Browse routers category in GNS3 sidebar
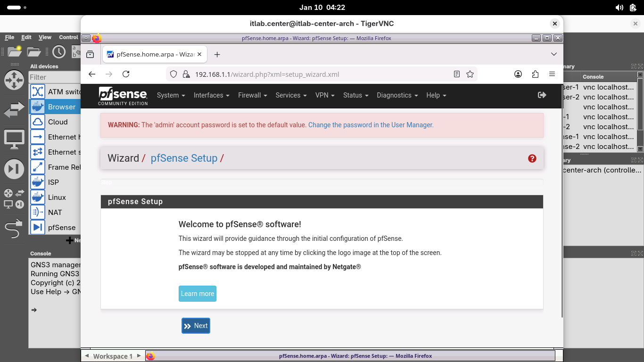The width and height of the screenshot is (644, 362). [14, 80]
